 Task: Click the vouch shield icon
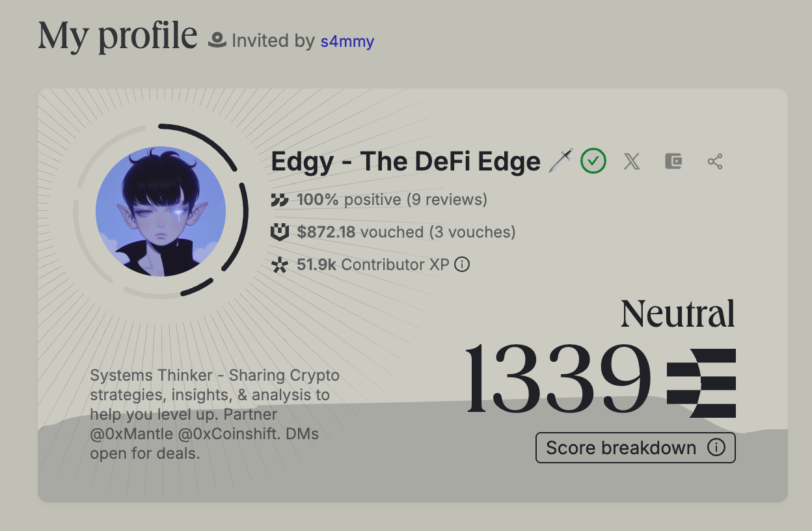point(280,232)
